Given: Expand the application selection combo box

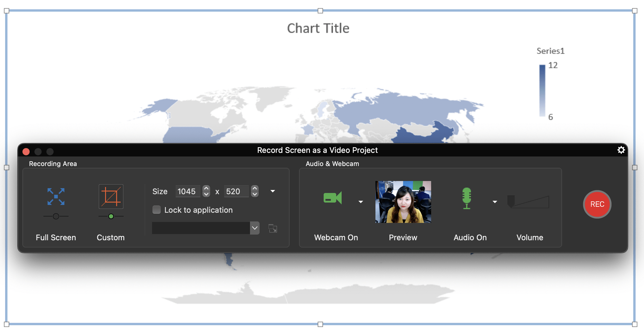Looking at the screenshot, I should click(x=255, y=228).
